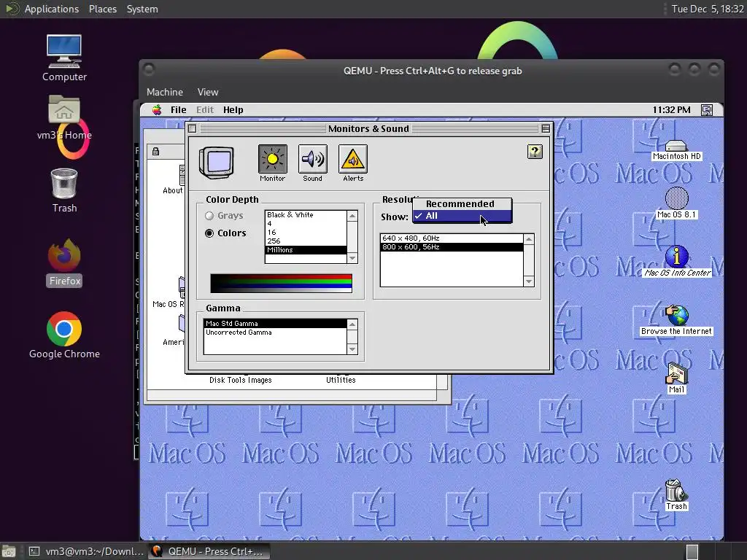This screenshot has width=747, height=560.
Task: Click color depth list scroll down arrow
Action: [x=352, y=258]
